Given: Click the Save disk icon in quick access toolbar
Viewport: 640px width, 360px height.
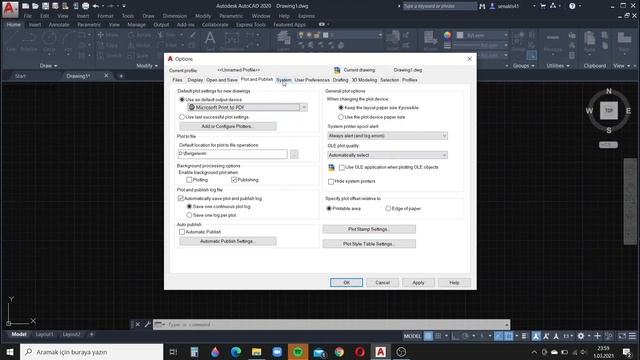Looking at the screenshot, I should click(45, 6).
